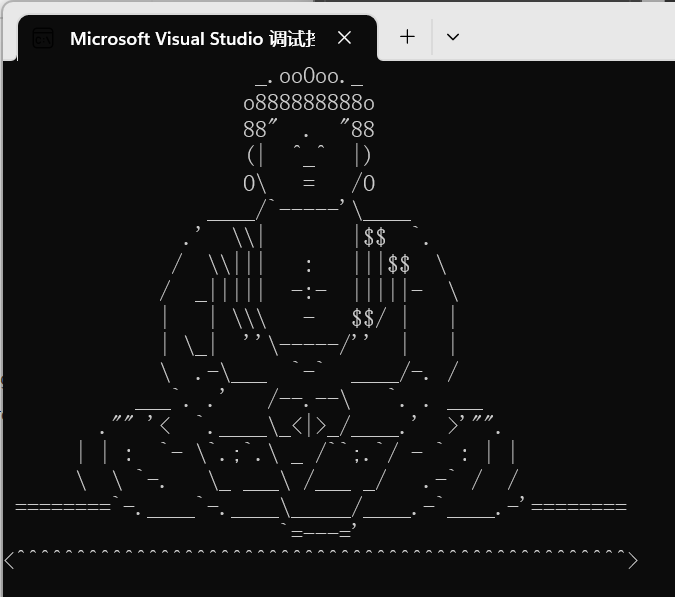The height and width of the screenshot is (597, 675).
Task: Select the Microsoft Visual Studio debug console tab
Action: 197,38
